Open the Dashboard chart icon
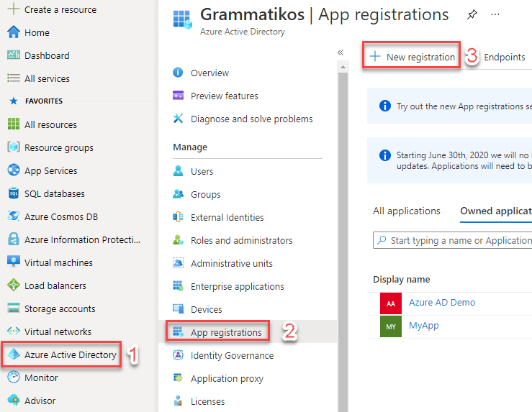The width and height of the screenshot is (532, 412). click(14, 55)
